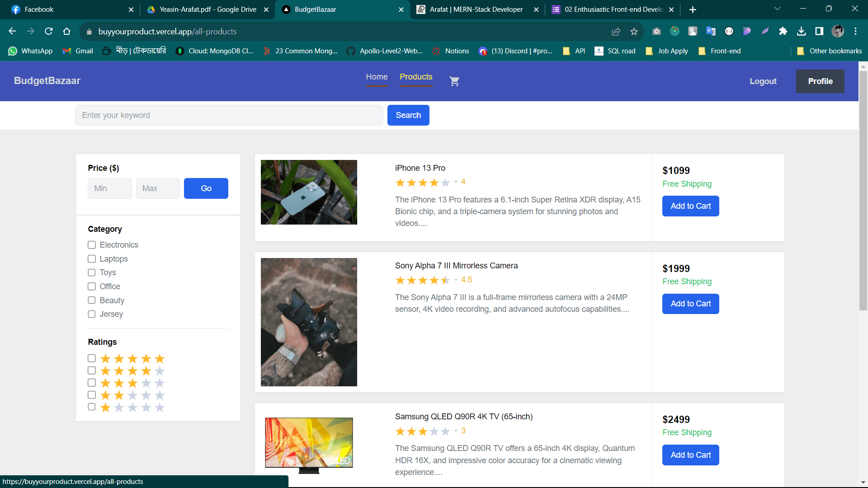Open the SQL road bookmark
Viewport: 868px width, 488px height.
[x=615, y=51]
